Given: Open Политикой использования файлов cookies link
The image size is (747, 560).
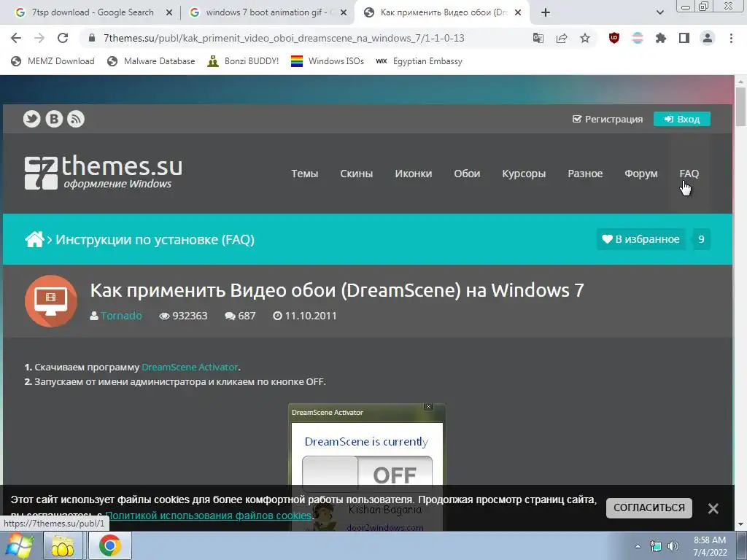Looking at the screenshot, I should [x=208, y=516].
